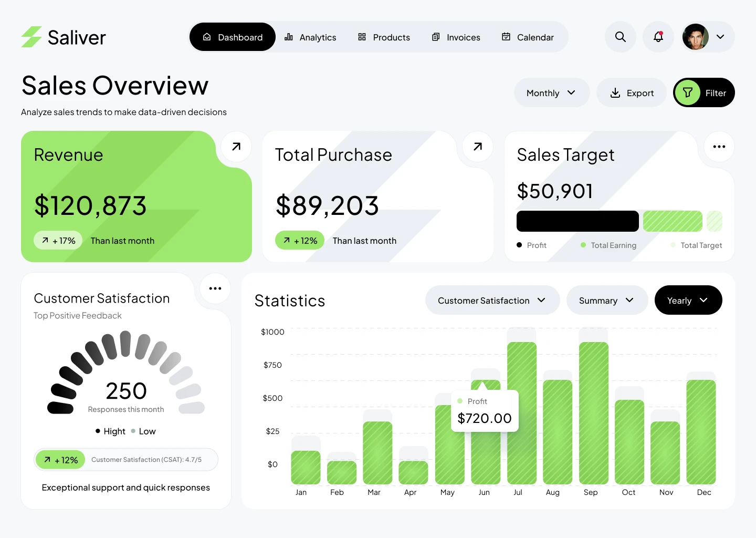
Task: Select the Dashboard navigation item
Action: click(x=232, y=37)
